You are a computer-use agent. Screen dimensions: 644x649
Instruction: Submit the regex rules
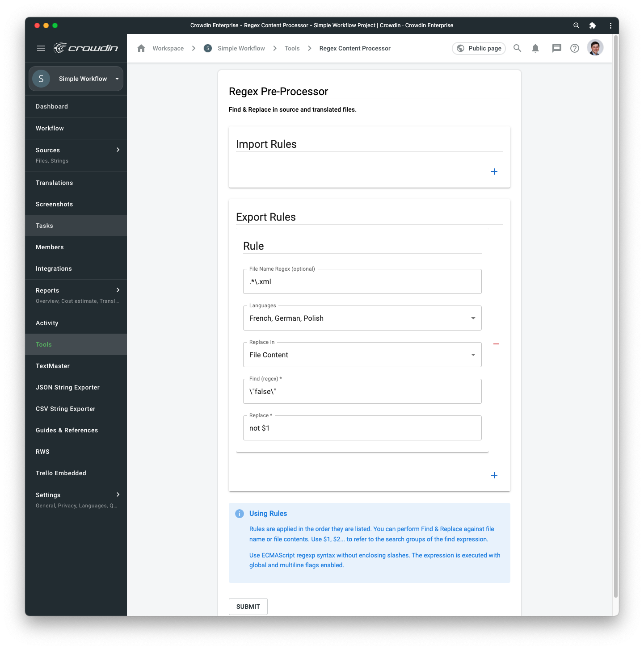[x=248, y=607]
